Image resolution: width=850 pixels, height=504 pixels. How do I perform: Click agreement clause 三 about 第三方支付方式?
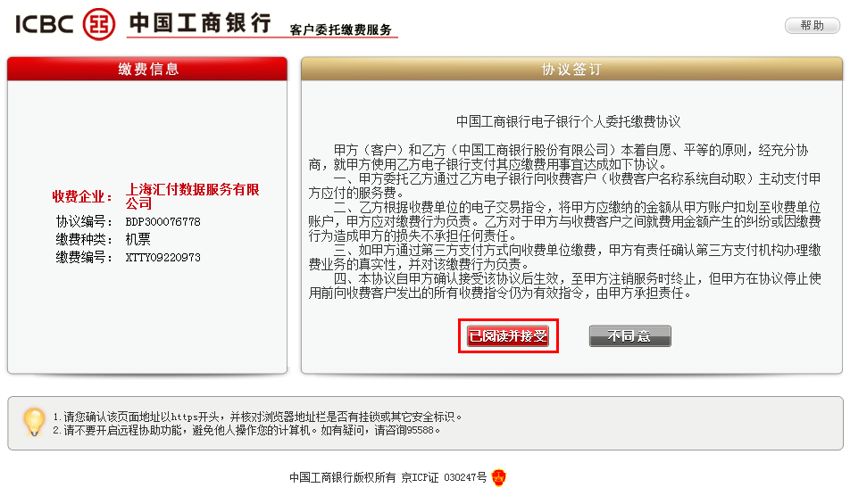[564, 257]
